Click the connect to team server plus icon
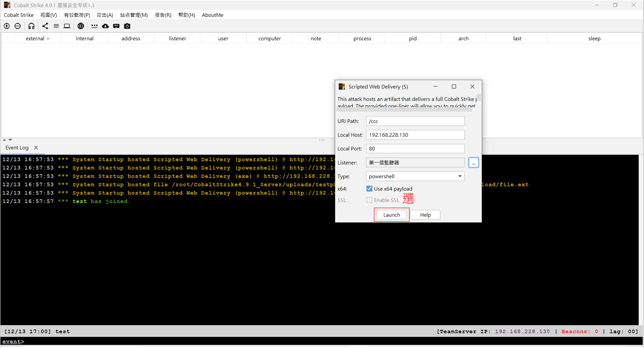 coord(7,26)
